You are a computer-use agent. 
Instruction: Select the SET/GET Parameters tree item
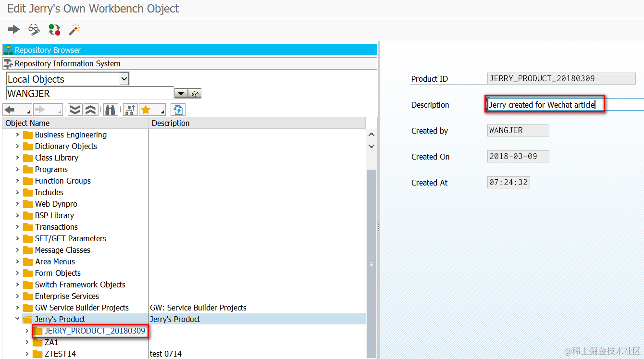pos(71,238)
